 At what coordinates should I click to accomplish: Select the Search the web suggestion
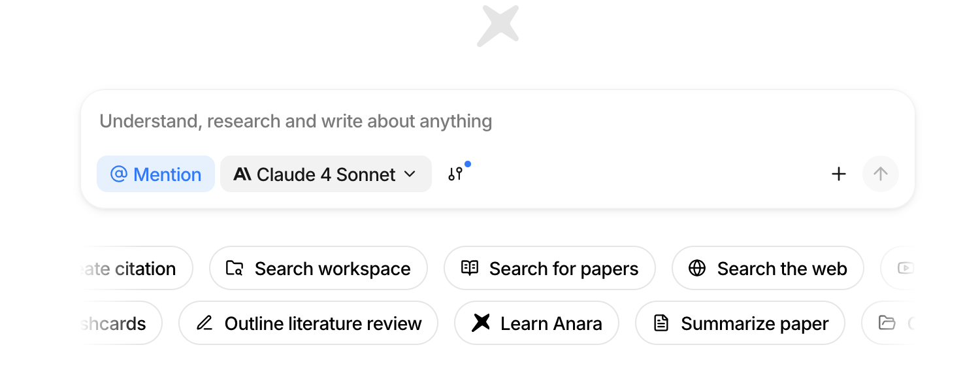pyautogui.click(x=768, y=268)
